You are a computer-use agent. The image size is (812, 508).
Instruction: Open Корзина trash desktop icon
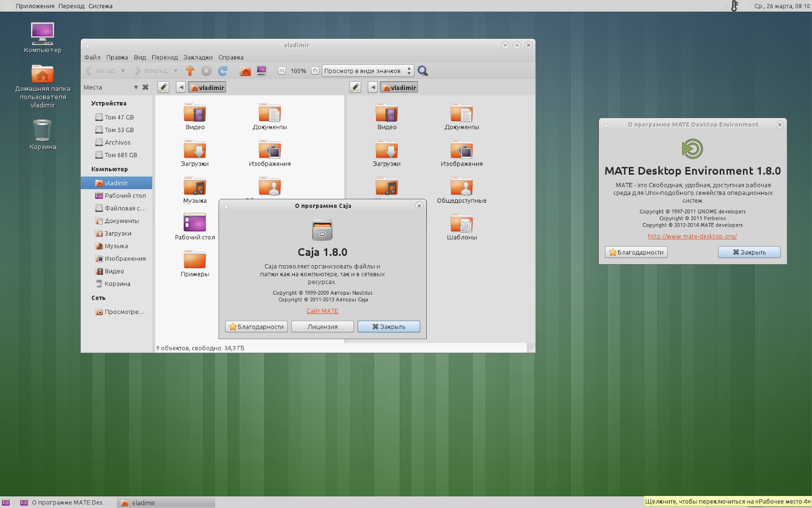point(43,135)
